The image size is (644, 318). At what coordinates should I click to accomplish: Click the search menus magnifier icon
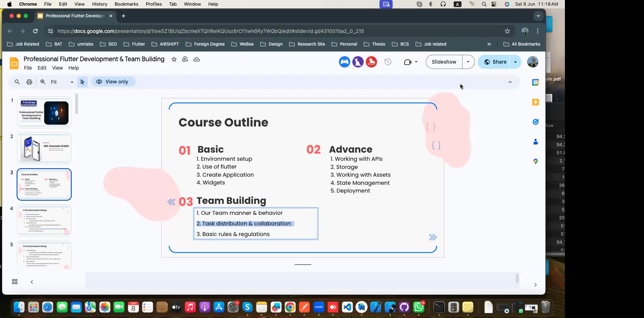17,82
